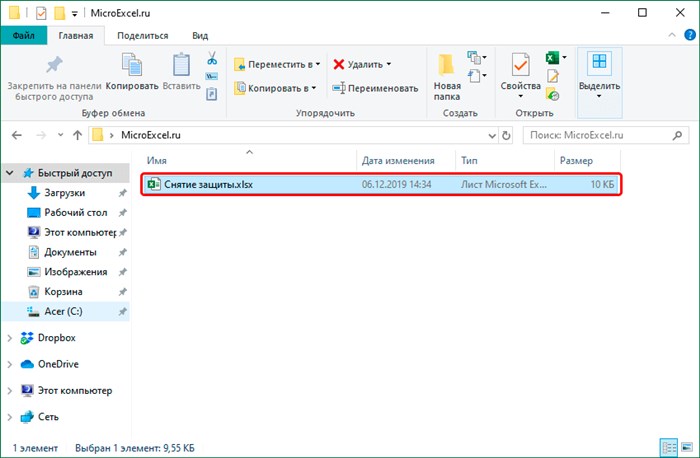
Task: Open the Сеть sidebar item
Action: pyautogui.click(x=48, y=417)
